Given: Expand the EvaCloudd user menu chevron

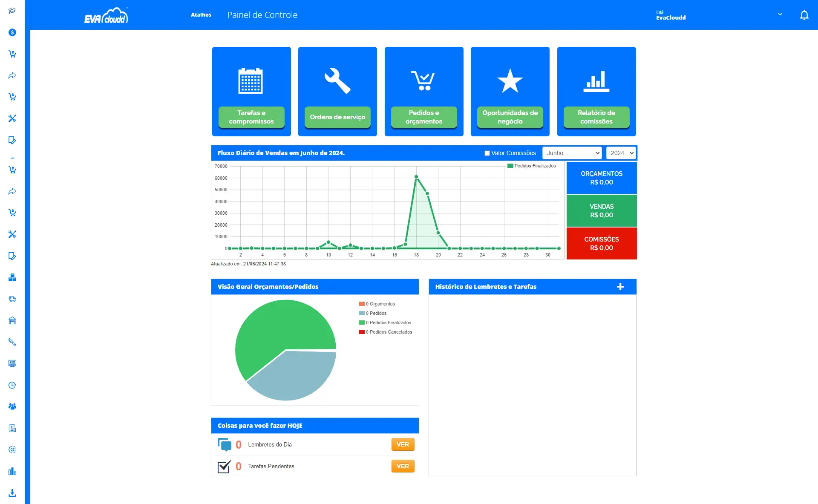Looking at the screenshot, I should coord(780,14).
